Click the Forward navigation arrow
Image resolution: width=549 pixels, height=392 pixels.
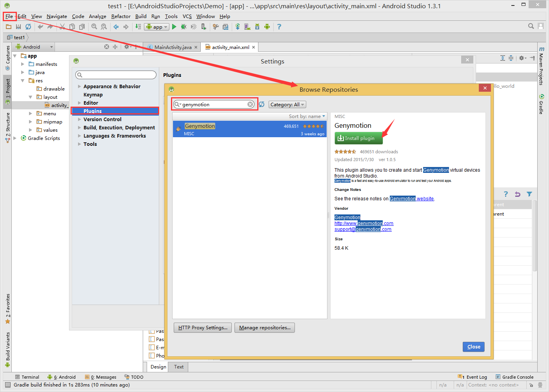point(126,27)
